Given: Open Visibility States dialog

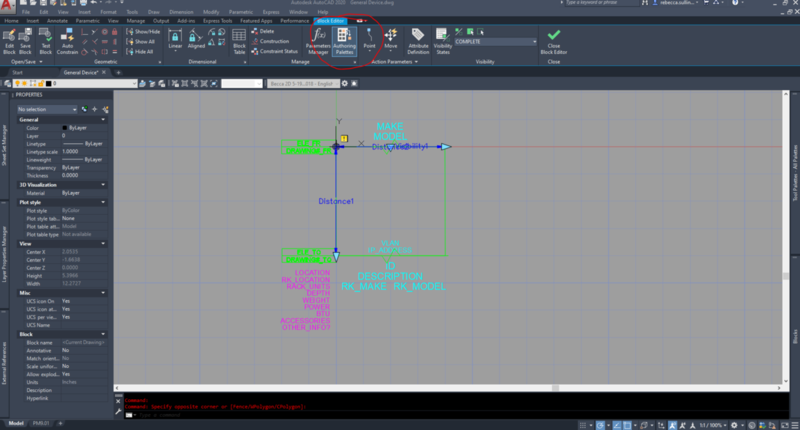Looking at the screenshot, I should (442, 41).
